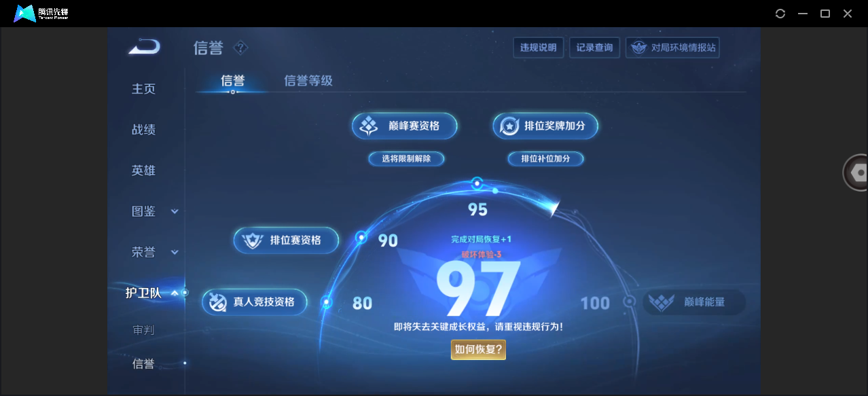
Task: Click the 真人竞技资格 button
Action: tap(255, 302)
